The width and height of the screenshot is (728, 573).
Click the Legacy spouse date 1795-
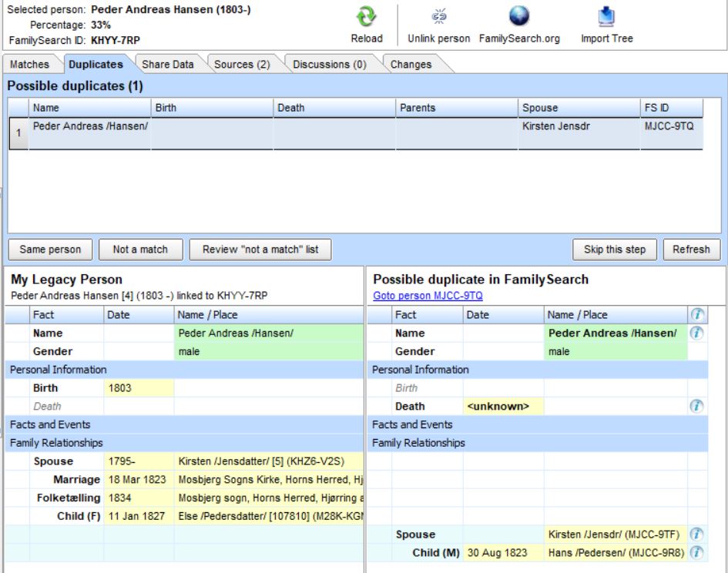point(139,461)
